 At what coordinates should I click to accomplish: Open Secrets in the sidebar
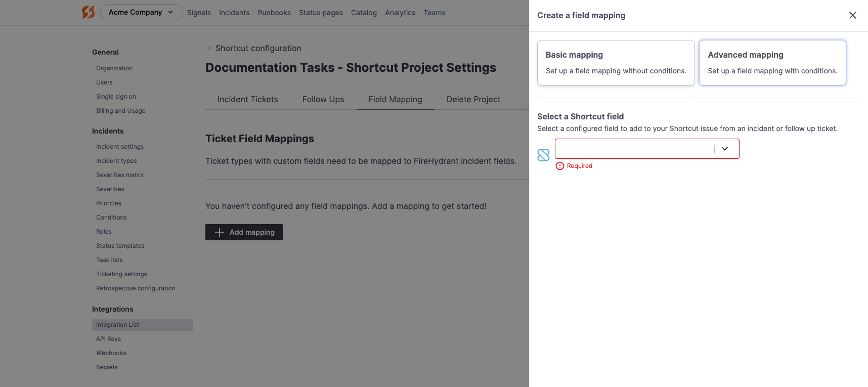107,367
